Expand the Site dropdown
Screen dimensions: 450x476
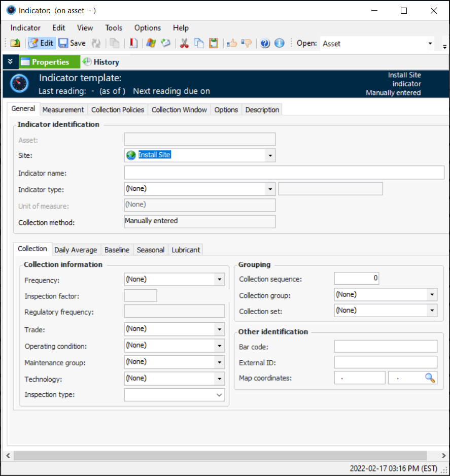coord(270,155)
